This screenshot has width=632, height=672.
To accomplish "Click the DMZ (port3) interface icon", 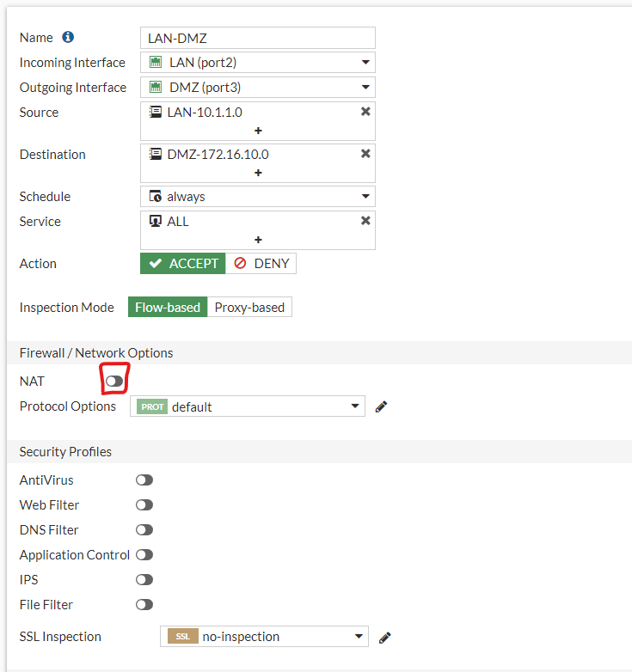I will click(156, 87).
